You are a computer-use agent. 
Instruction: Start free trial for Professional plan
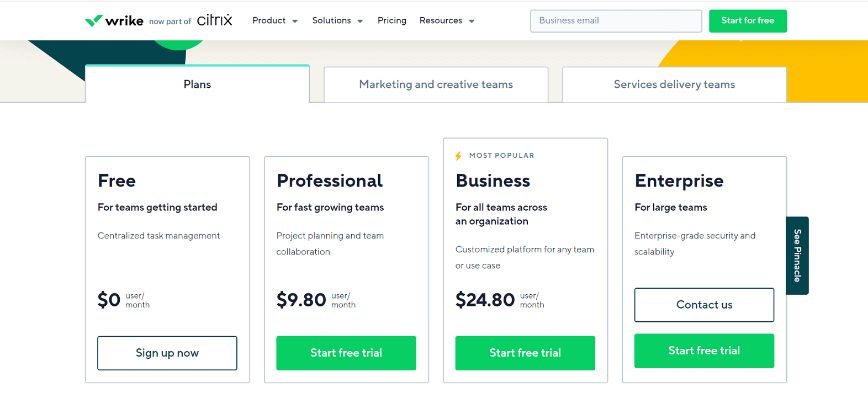coord(346,353)
